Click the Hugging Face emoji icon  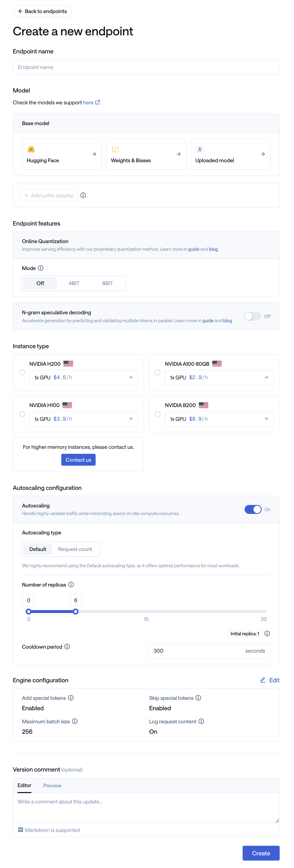point(31,149)
